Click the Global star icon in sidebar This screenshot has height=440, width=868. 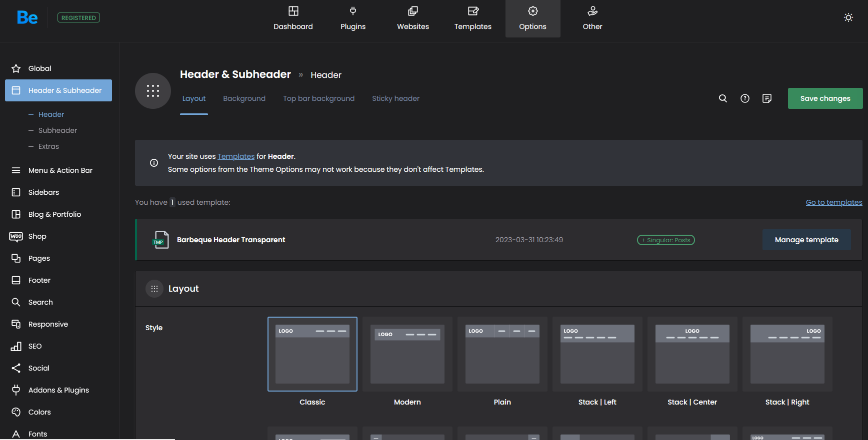pyautogui.click(x=16, y=68)
